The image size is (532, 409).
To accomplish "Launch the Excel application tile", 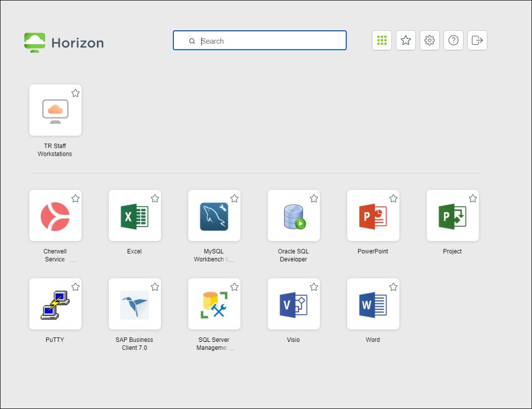I will [135, 216].
